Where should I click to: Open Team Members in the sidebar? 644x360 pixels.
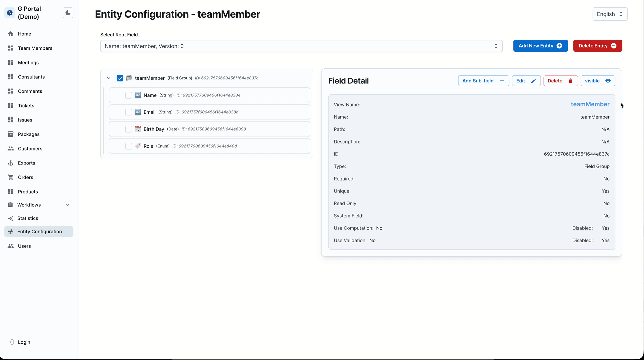35,48
